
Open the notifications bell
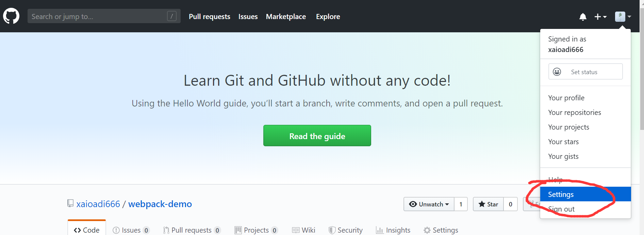(x=583, y=17)
